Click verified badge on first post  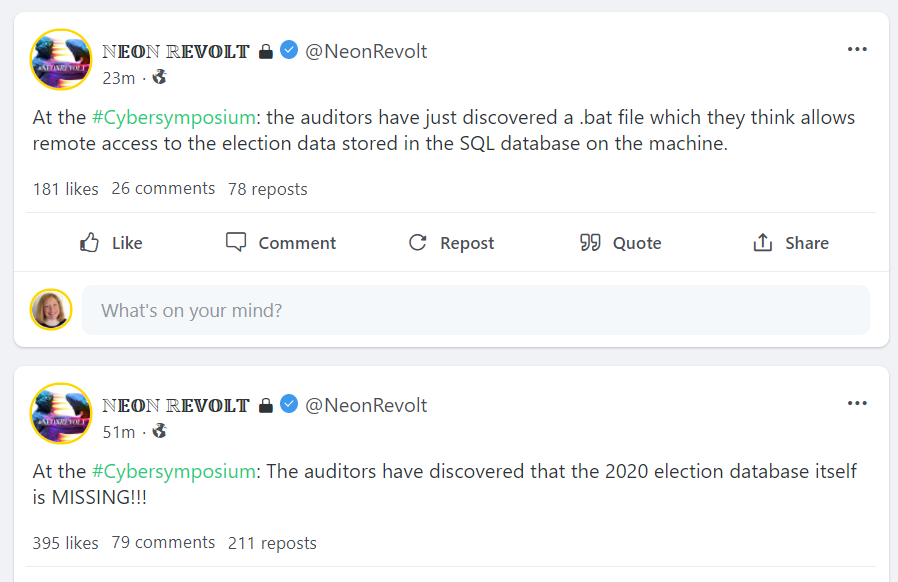tap(289, 51)
